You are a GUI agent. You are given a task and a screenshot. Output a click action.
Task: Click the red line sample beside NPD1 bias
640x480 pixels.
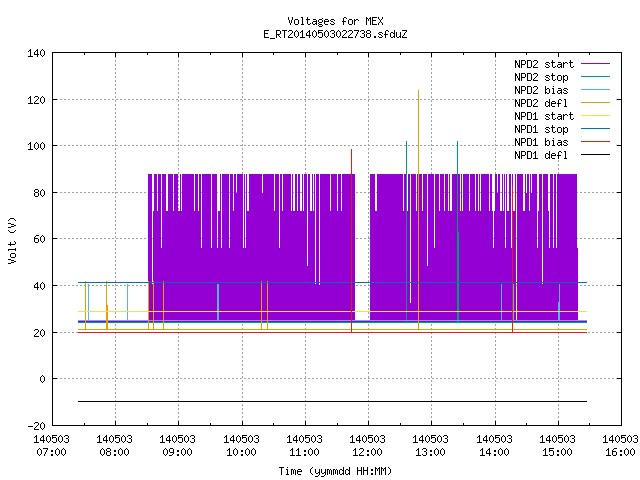595,142
